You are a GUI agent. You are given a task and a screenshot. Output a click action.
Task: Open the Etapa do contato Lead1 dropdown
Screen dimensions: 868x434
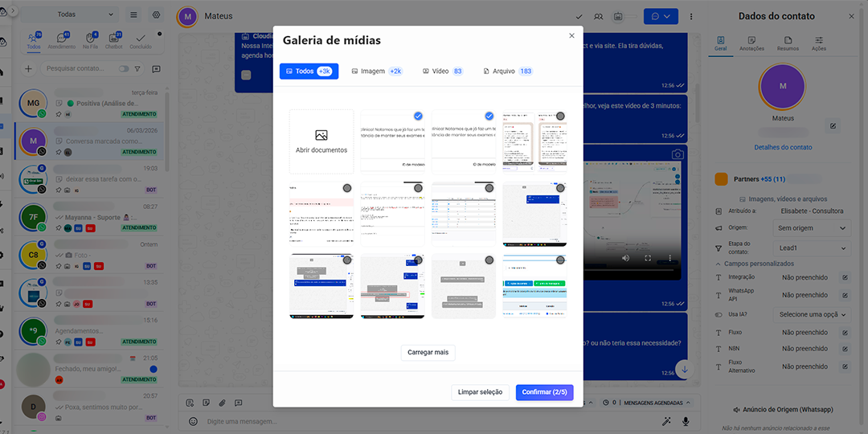click(x=813, y=248)
